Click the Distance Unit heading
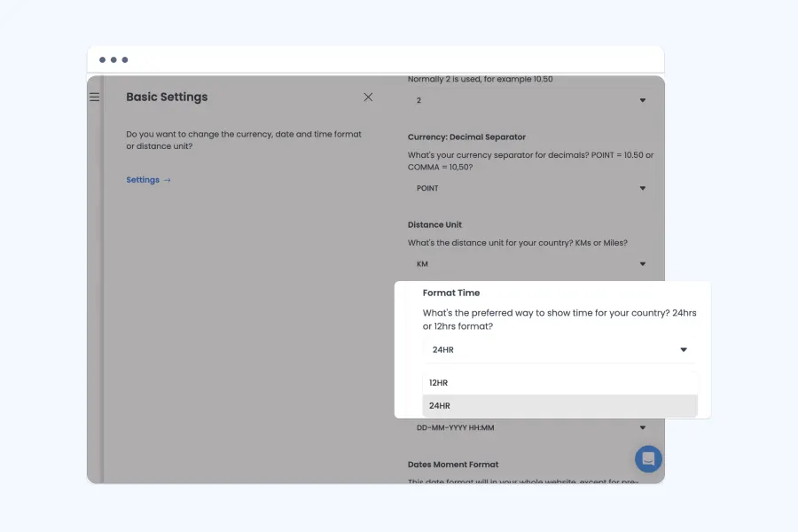 tap(434, 224)
